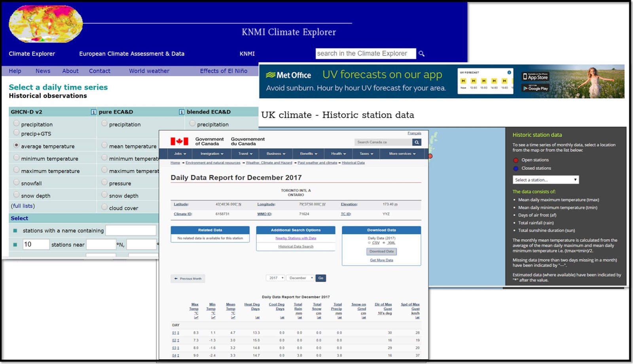The height and width of the screenshot is (364, 633).
Task: Click the UV forecast info icon
Action: pos(509,72)
